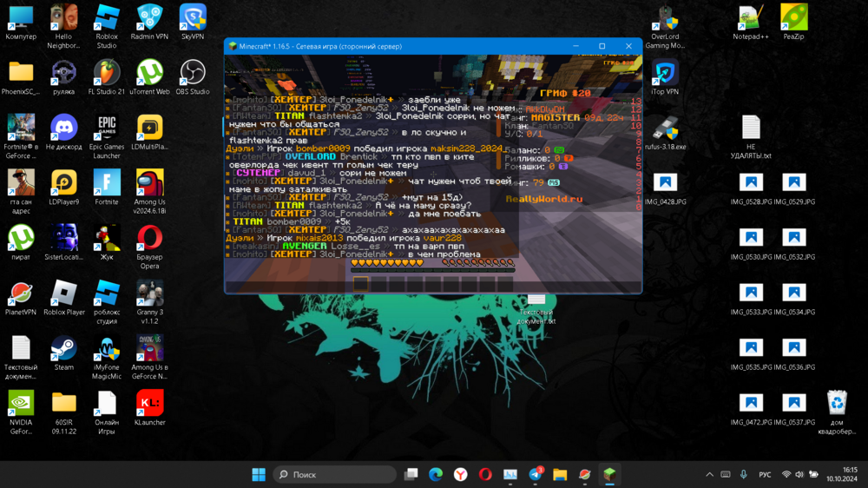
Task: Open Task View on the taskbar
Action: coord(411,475)
